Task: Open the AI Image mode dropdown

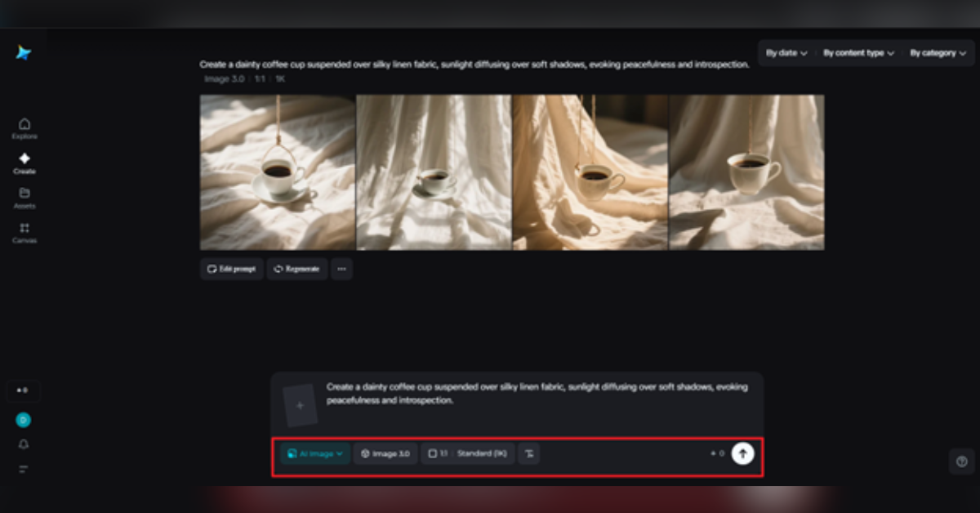Action: click(x=314, y=453)
